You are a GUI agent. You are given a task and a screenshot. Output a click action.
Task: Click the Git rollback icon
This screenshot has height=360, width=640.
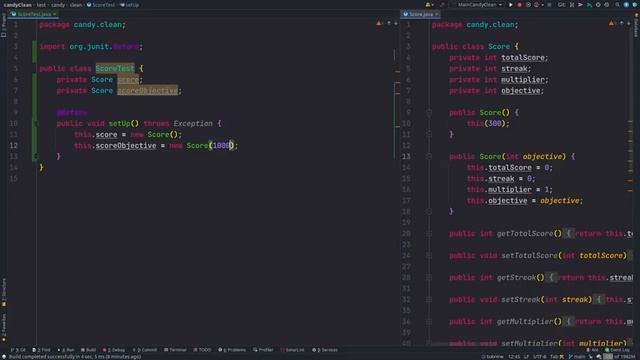[607, 5]
